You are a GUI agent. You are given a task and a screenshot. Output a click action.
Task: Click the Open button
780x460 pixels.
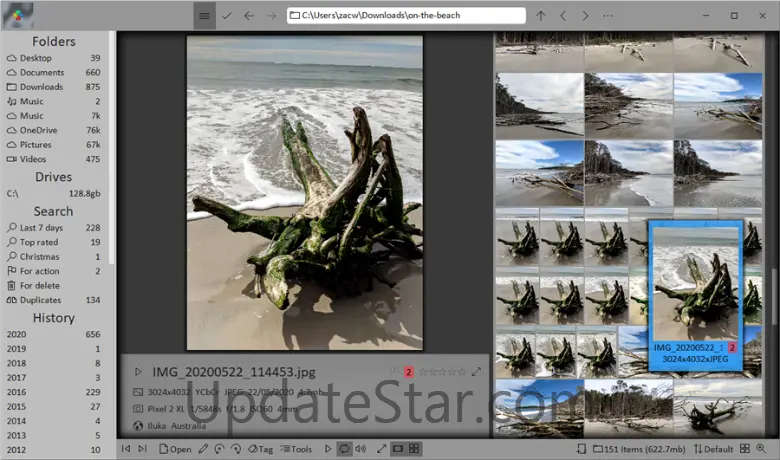click(x=175, y=449)
